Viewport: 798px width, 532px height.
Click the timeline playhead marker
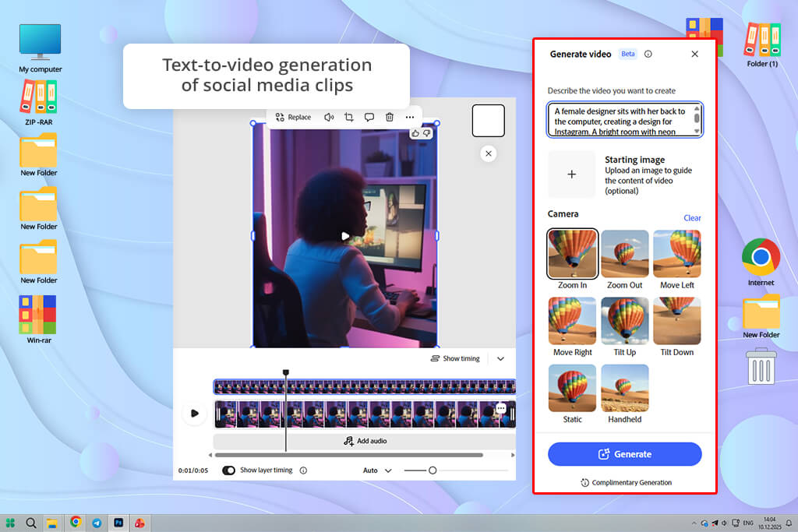click(286, 373)
